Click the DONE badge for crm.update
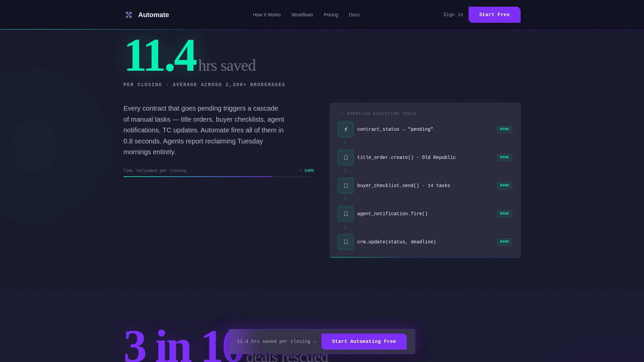This screenshot has width=644, height=362. click(x=504, y=242)
